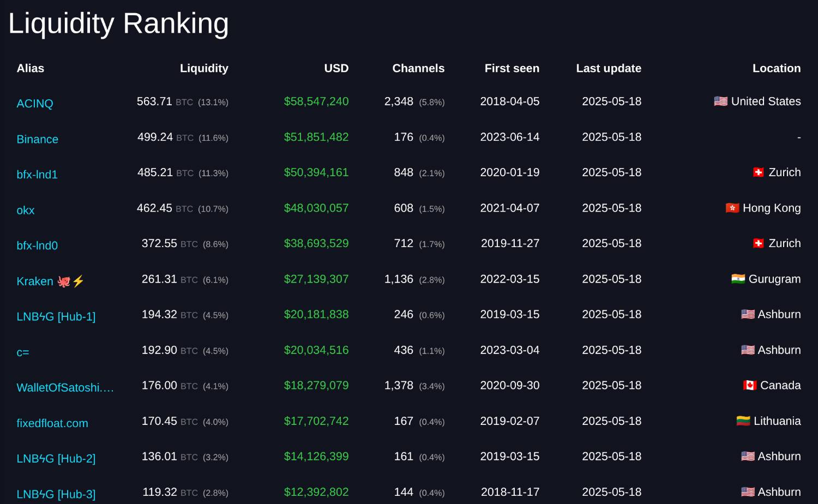Click the Location column header
818x504 pixels.
tap(777, 68)
